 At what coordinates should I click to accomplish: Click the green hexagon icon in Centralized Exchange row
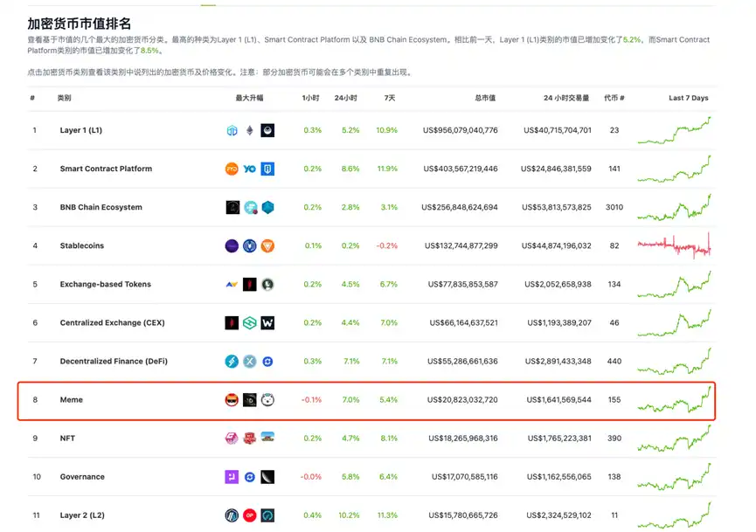(x=249, y=323)
